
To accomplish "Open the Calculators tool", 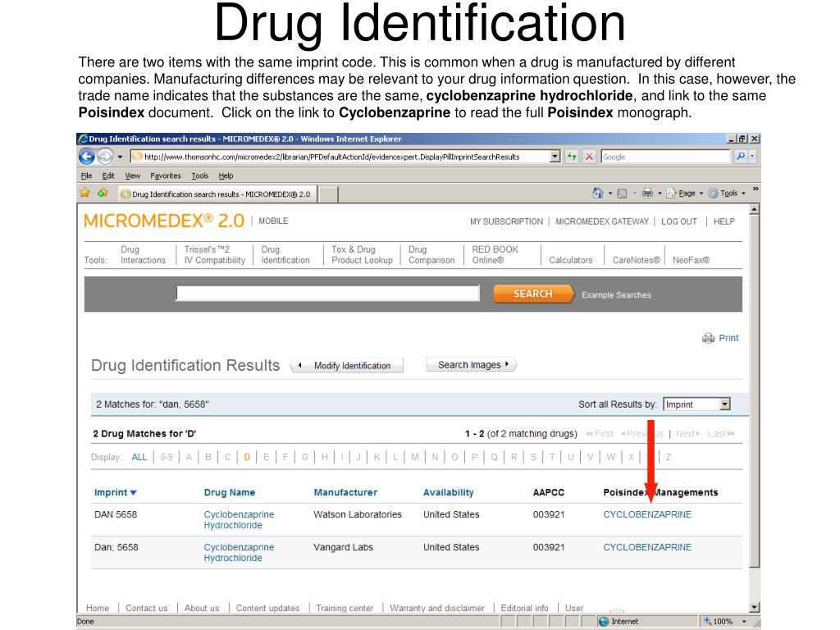I will pos(571,260).
